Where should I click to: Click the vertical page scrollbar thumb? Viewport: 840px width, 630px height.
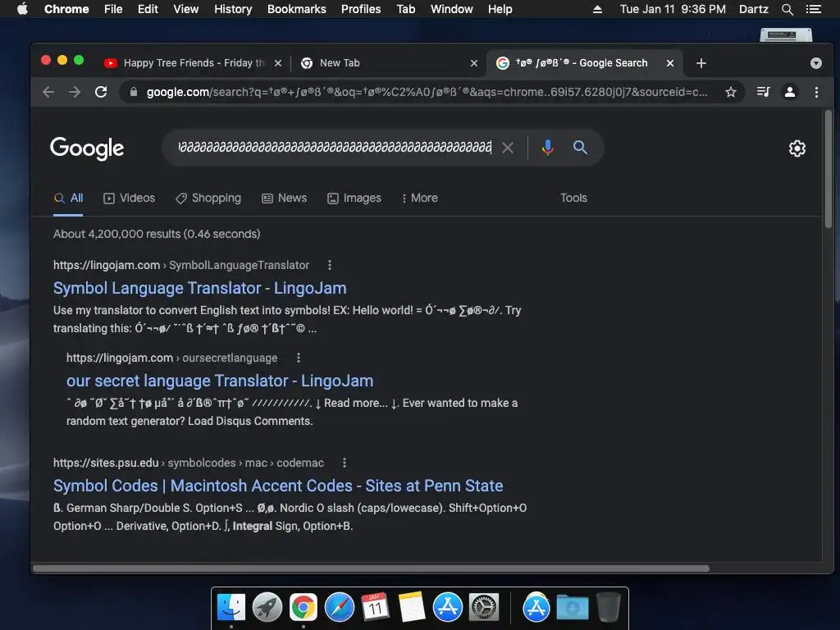point(829,169)
